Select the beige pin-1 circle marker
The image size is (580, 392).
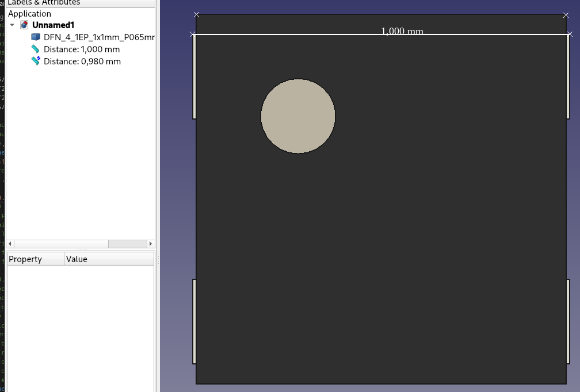[298, 116]
